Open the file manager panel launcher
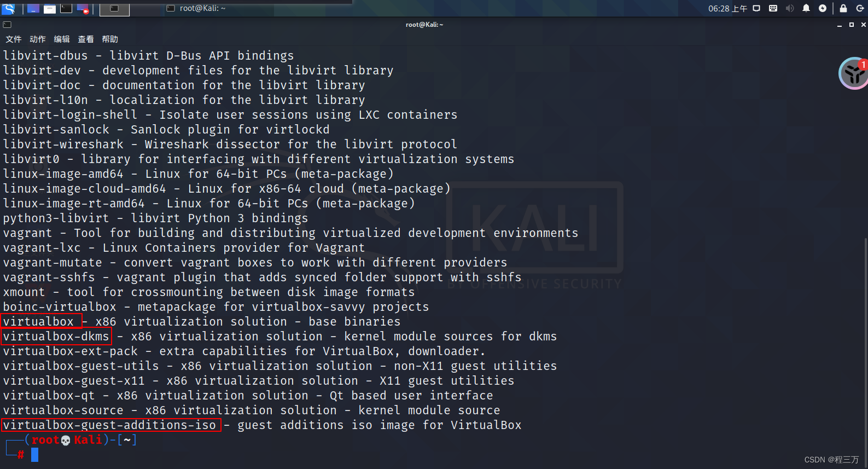This screenshot has height=469, width=868. [50, 8]
